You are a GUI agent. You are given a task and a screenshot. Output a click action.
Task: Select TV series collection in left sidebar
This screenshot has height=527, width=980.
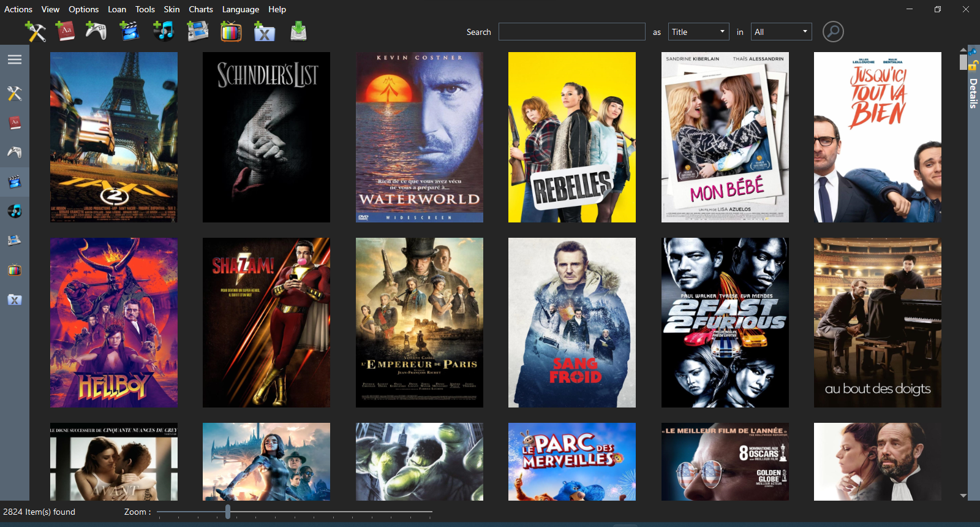[15, 270]
